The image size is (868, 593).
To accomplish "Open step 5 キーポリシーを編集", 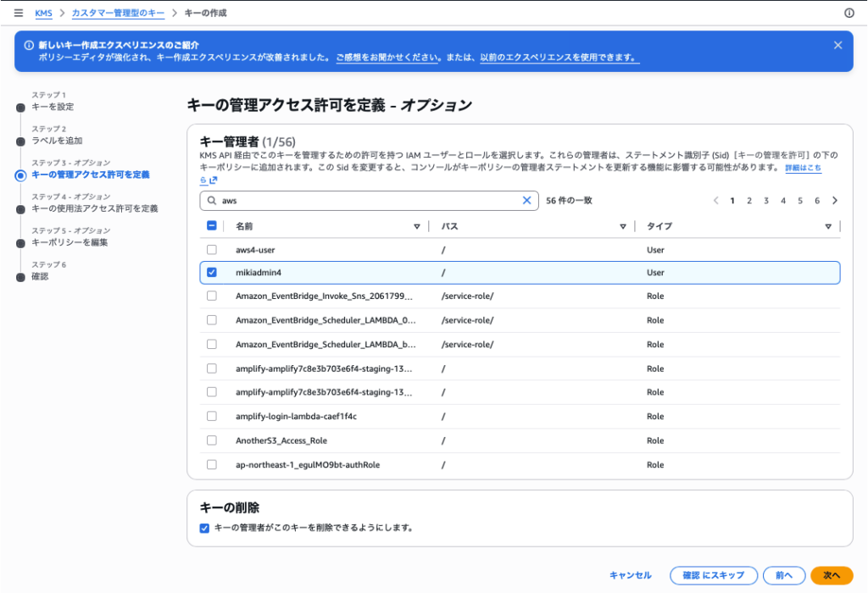I will pyautogui.click(x=70, y=242).
